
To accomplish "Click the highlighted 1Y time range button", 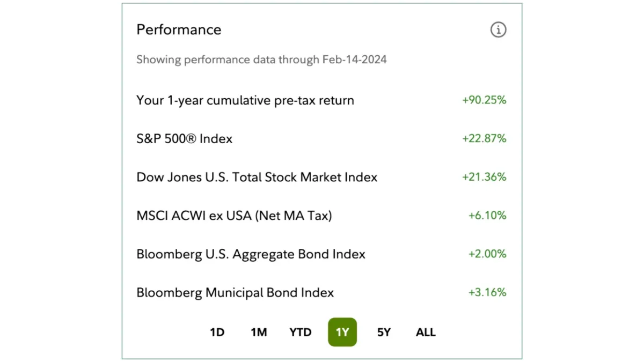I will (342, 332).
